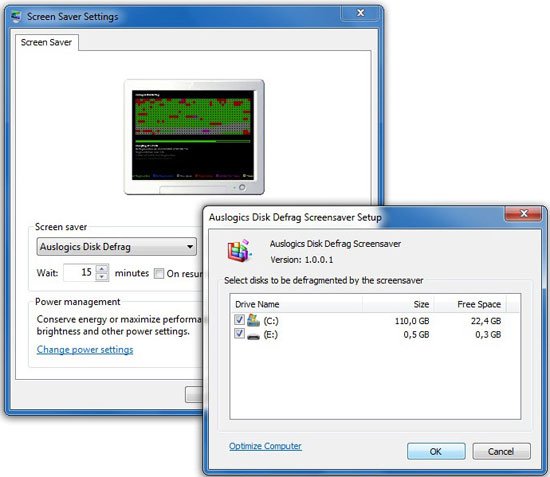Decrease wait minutes with down arrow
This screenshot has width=550, height=477.
pyautogui.click(x=102, y=277)
